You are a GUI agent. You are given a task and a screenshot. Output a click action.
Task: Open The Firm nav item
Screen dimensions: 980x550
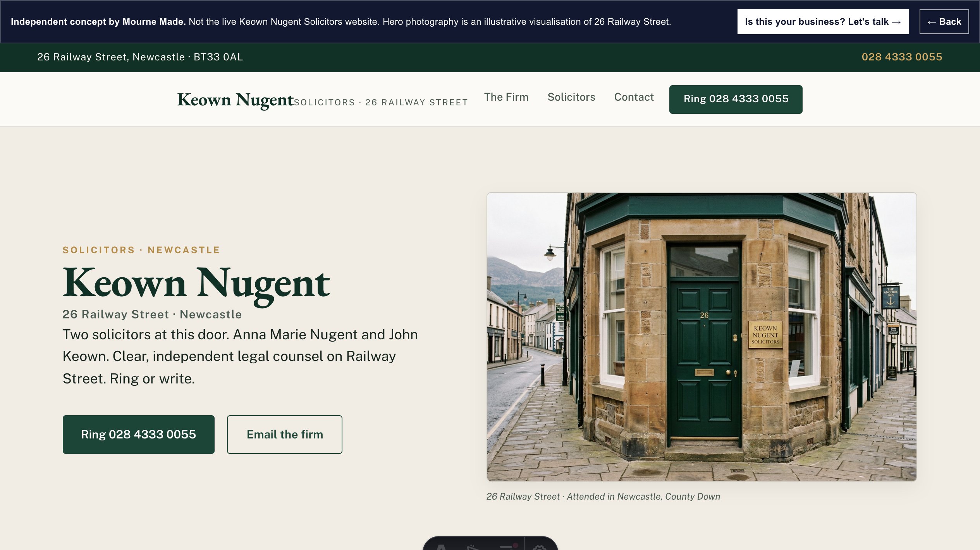(506, 97)
